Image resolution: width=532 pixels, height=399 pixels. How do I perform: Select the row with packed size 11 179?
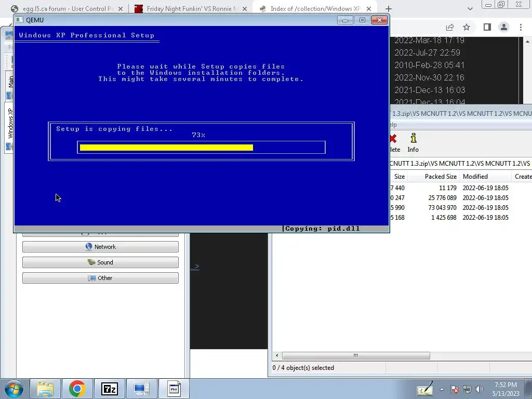pos(461,188)
